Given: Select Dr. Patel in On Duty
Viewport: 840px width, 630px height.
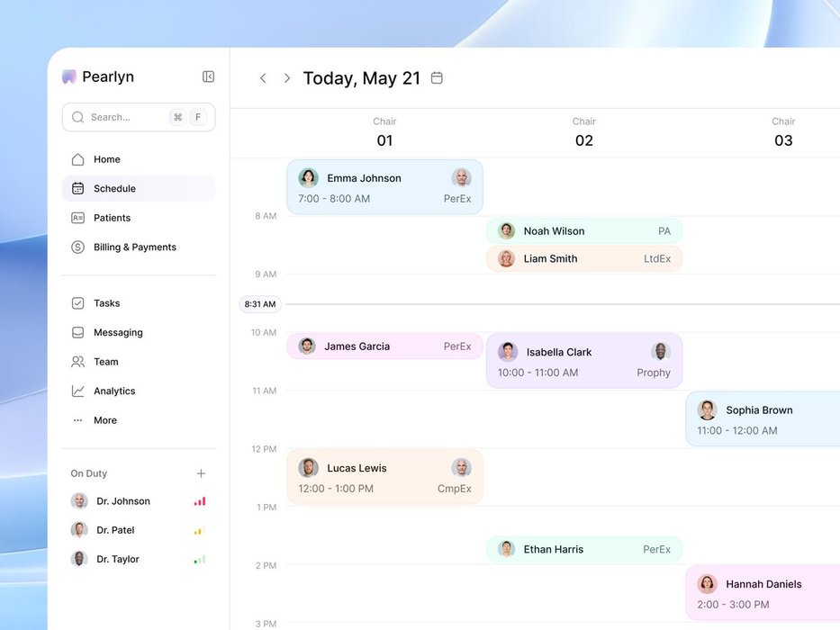Looking at the screenshot, I should click(x=139, y=530).
